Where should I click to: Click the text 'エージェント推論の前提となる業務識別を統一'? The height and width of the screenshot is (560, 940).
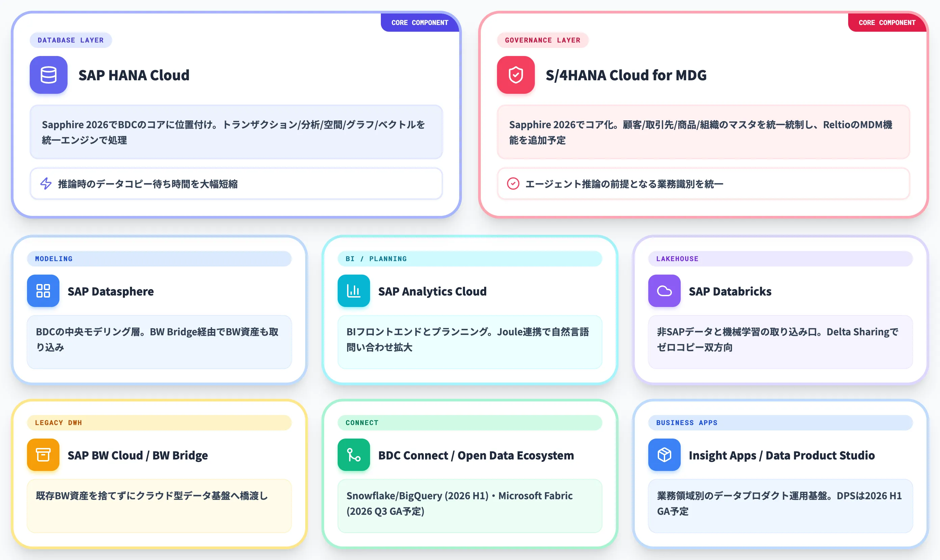point(624,184)
